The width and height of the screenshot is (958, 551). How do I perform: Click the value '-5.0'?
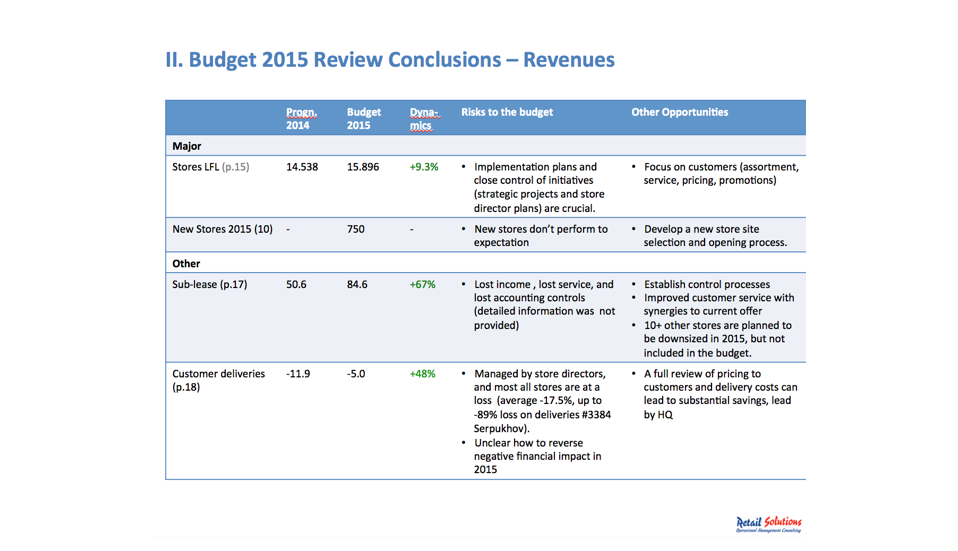point(356,373)
